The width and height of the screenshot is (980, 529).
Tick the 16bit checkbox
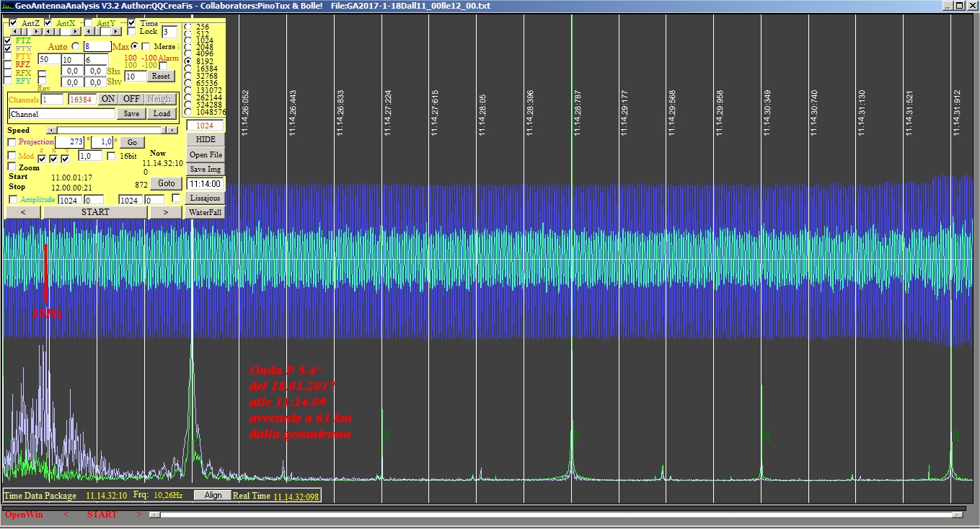pyautogui.click(x=111, y=156)
